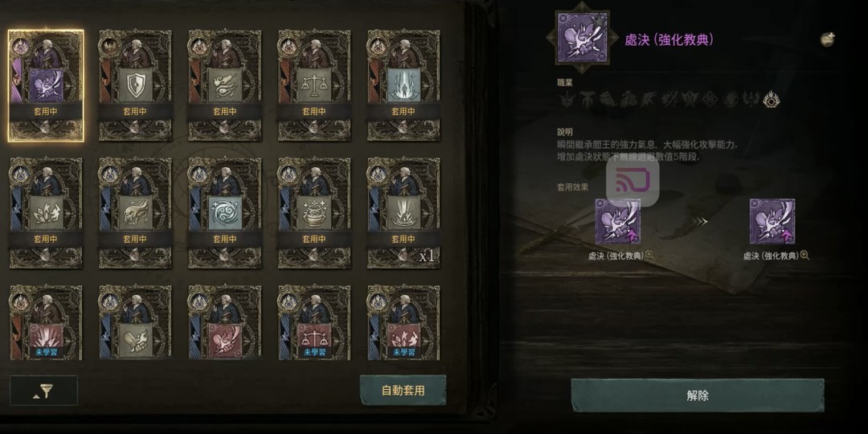Screen dimensions: 868x434
Task: Select the shield skill card
Action: pos(135,85)
